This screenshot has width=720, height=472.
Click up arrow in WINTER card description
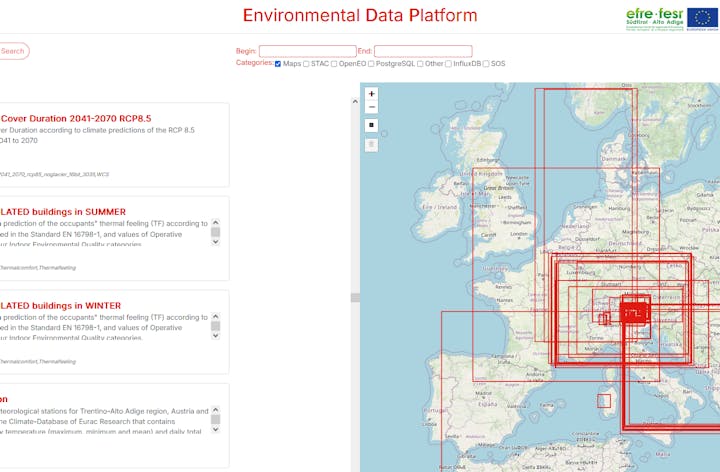coord(215,316)
